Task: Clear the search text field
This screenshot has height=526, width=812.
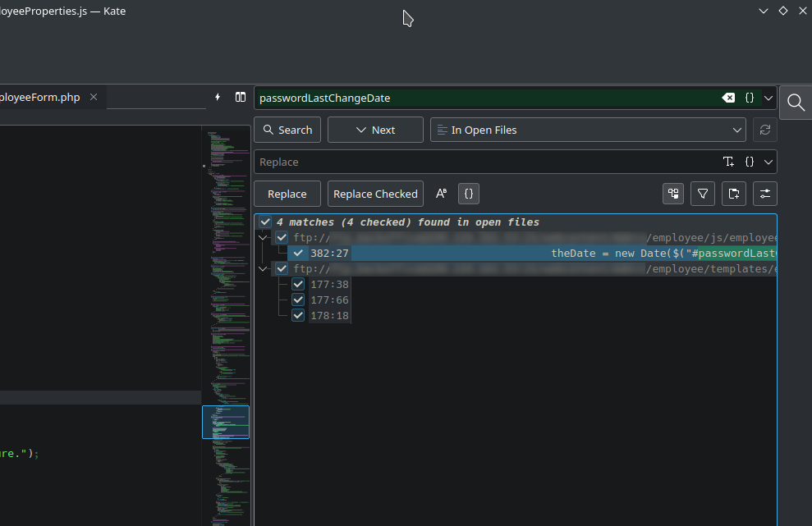Action: click(728, 98)
